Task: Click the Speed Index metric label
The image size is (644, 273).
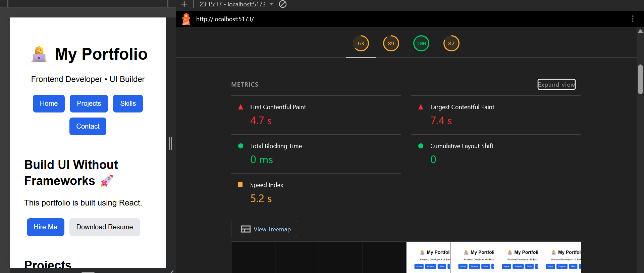Action: coord(267,185)
